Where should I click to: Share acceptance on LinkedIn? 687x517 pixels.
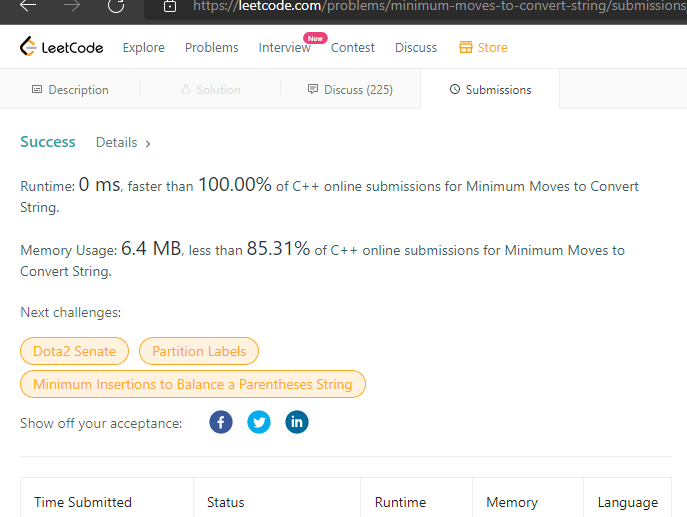coord(297,422)
